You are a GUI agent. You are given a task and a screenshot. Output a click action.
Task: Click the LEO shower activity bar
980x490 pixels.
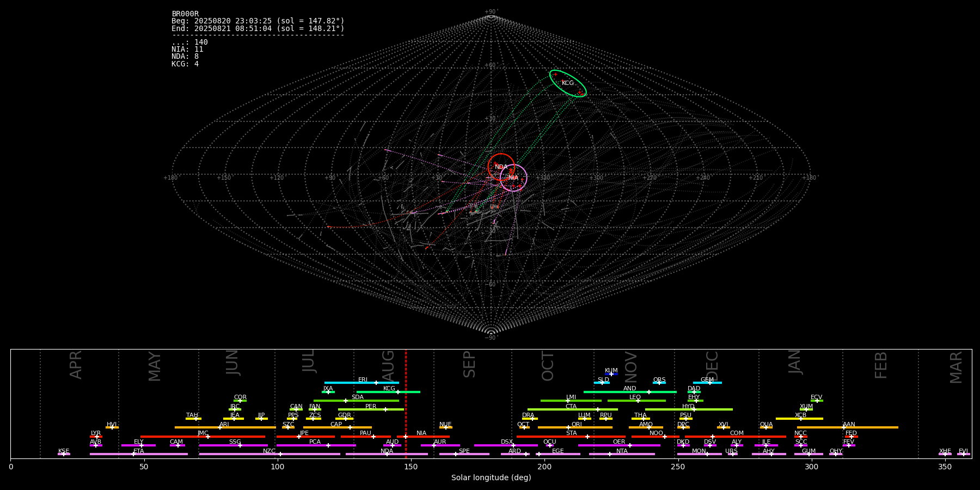click(x=636, y=401)
